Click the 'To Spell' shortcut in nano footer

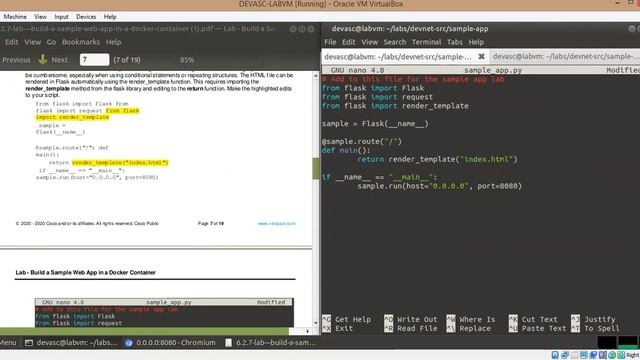click(x=595, y=328)
